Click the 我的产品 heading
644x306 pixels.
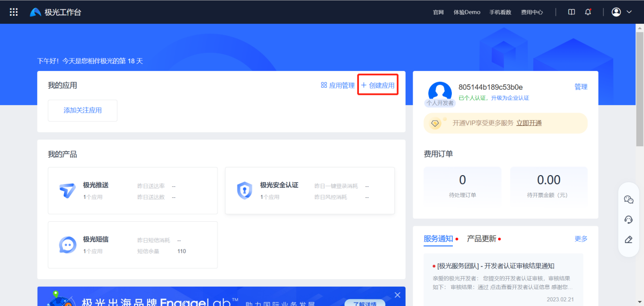point(63,154)
